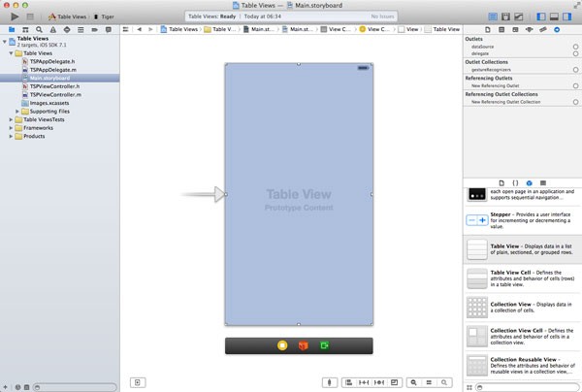Click the Stop button in the toolbar
Screen dimensions: 582x392
tap(30, 16)
